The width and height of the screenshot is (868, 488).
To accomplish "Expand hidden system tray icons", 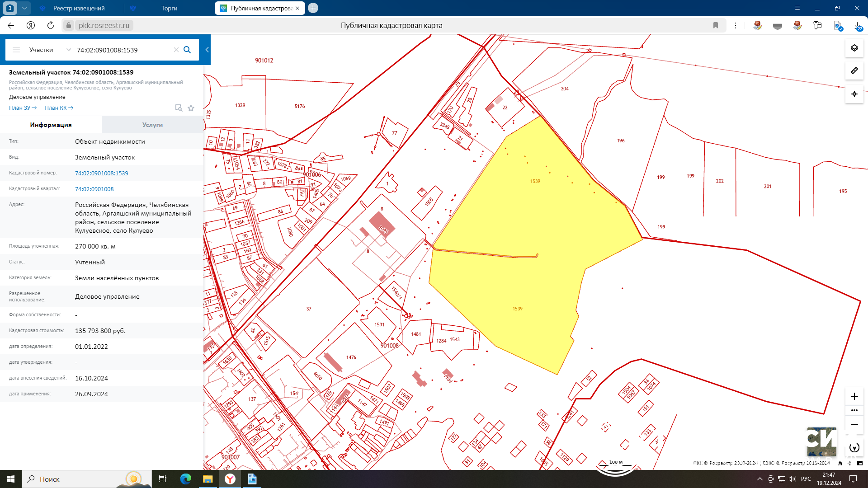I will pyautogui.click(x=760, y=479).
